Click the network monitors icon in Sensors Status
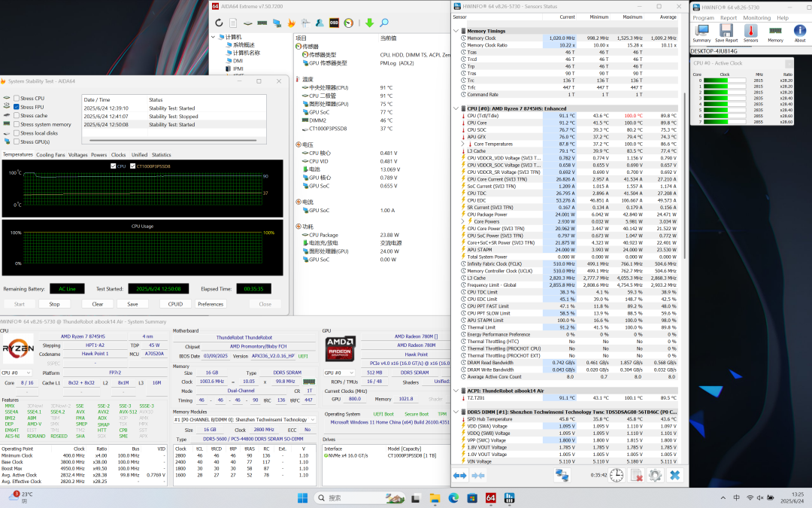The height and width of the screenshot is (508, 812). tap(562, 476)
